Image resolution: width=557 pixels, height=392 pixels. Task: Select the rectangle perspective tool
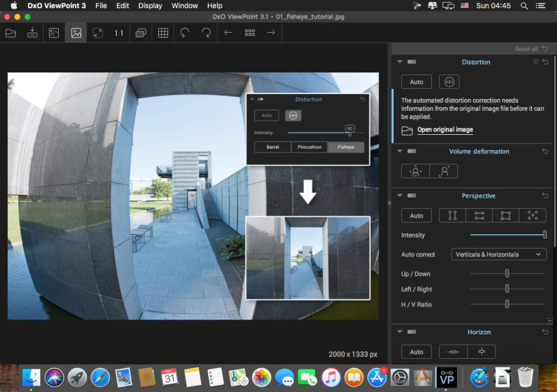click(x=505, y=216)
